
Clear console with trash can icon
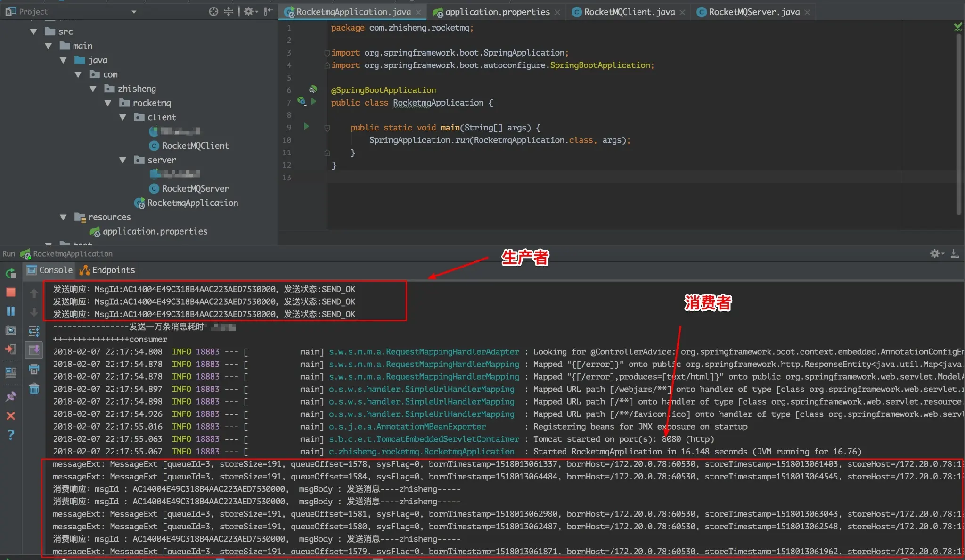[x=34, y=389]
